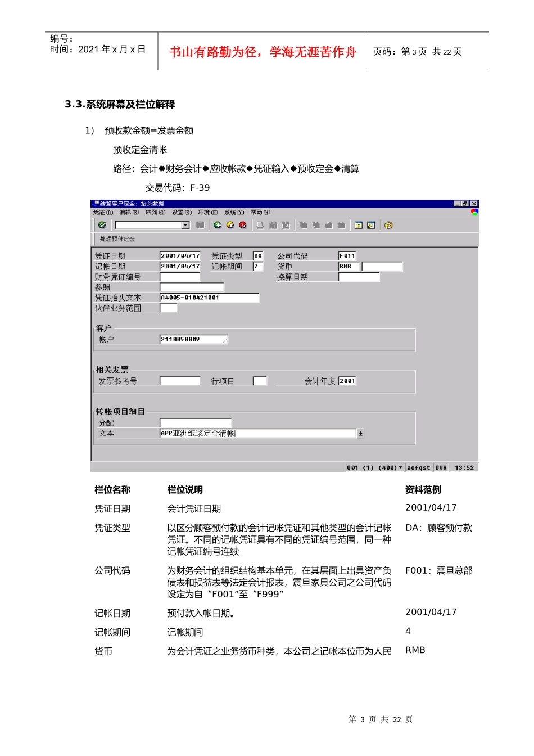
Task: Click the aofqst status bar entry
Action: point(419,468)
